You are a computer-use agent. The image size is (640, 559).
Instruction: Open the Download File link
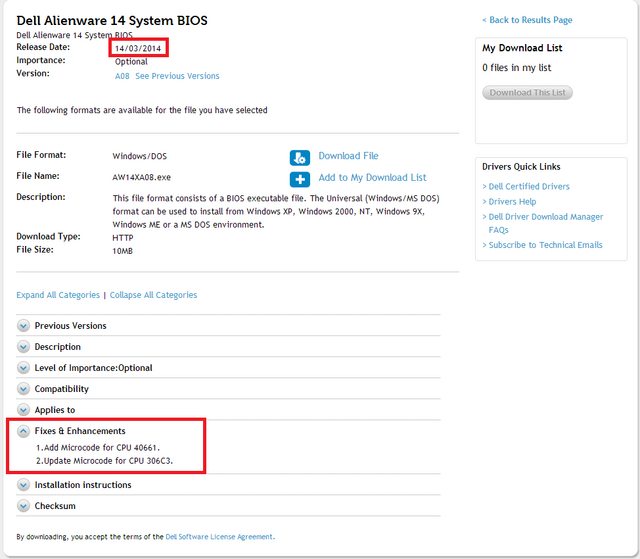[x=348, y=156]
